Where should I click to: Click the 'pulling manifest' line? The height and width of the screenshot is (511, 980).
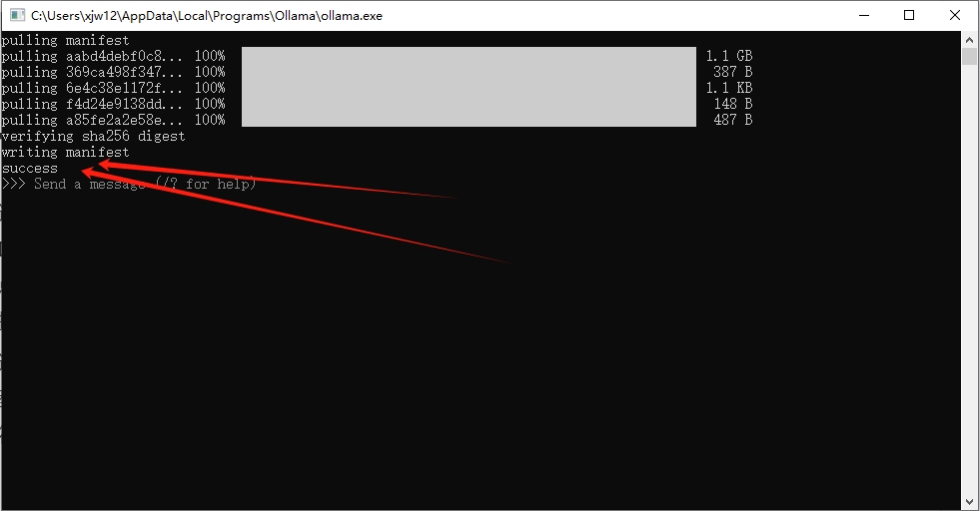coord(65,40)
